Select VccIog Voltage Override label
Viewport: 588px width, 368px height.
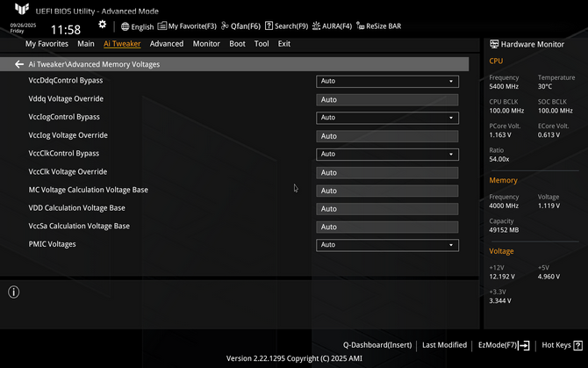pyautogui.click(x=68, y=135)
